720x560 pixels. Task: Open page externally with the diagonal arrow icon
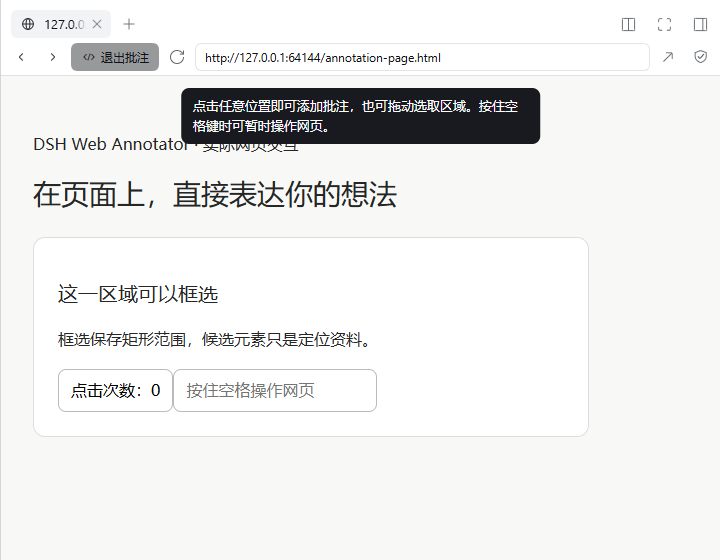(668, 57)
